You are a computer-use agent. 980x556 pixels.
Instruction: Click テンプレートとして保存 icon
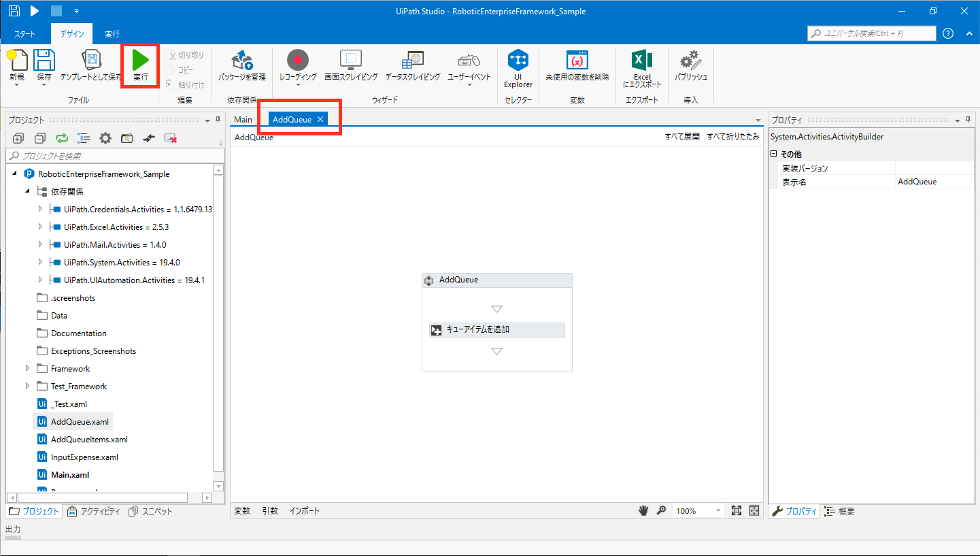91,60
